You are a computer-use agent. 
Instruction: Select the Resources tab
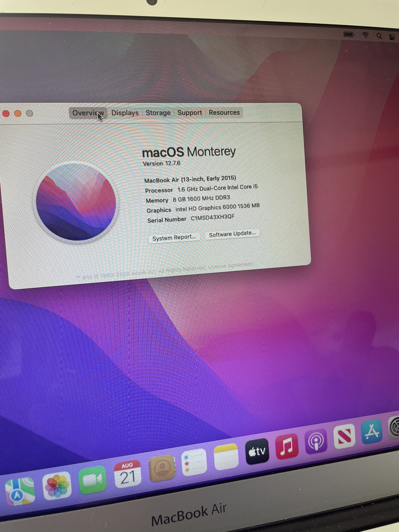[224, 112]
